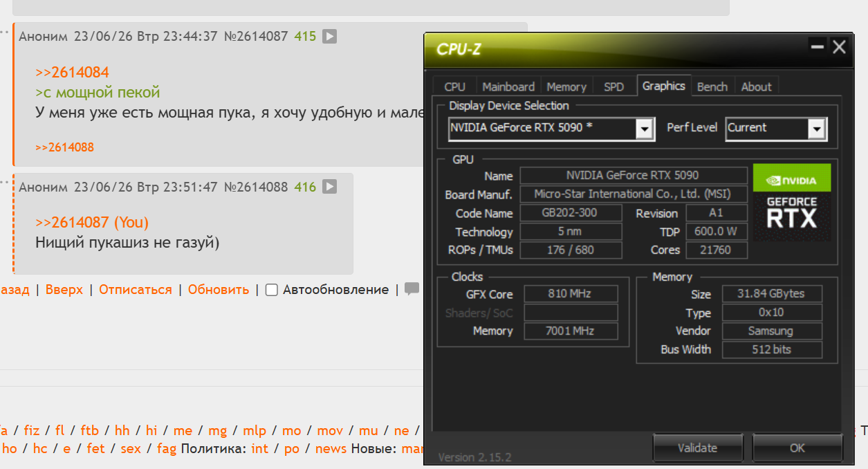The image size is (868, 469).
Task: Click the Вверх link
Action: (x=64, y=290)
